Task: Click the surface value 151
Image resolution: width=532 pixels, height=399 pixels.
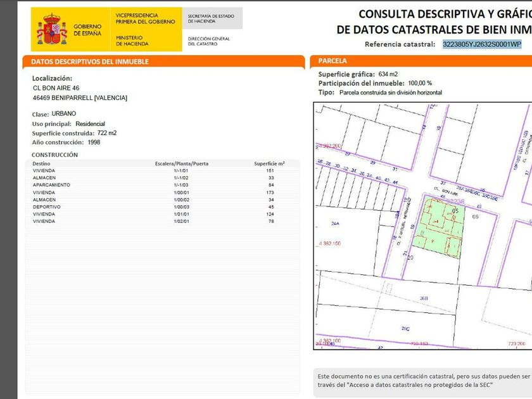Action: [x=270, y=170]
